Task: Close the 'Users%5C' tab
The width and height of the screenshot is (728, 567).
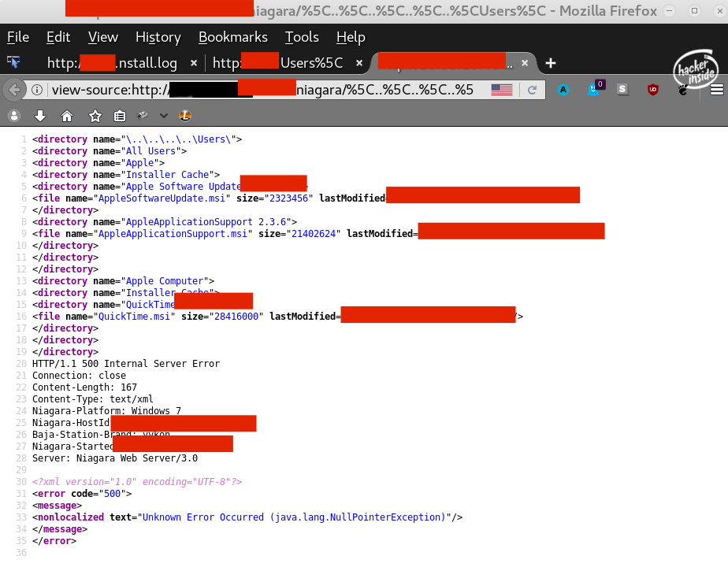Action: [359, 63]
